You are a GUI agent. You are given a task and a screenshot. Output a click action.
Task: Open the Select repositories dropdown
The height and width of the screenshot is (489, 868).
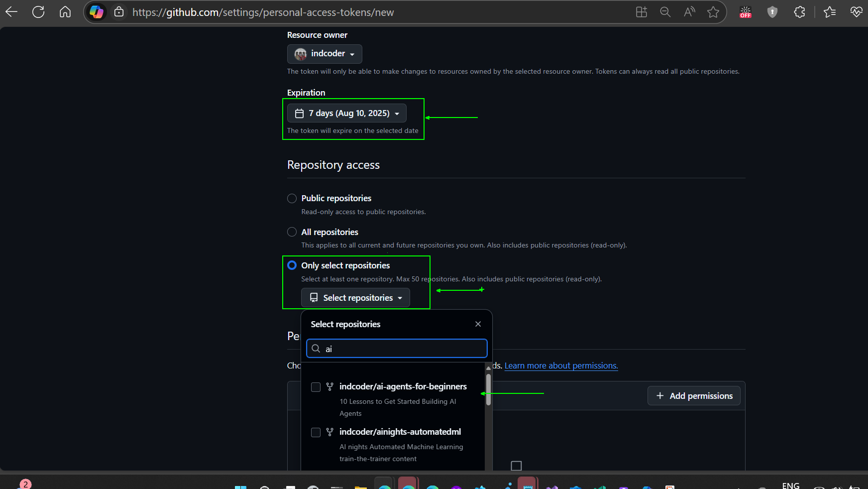[x=355, y=297]
